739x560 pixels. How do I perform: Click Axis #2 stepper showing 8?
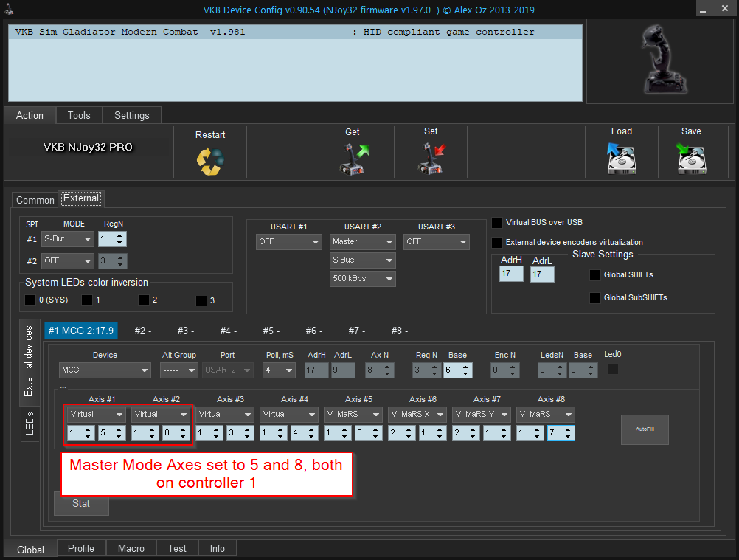point(176,433)
